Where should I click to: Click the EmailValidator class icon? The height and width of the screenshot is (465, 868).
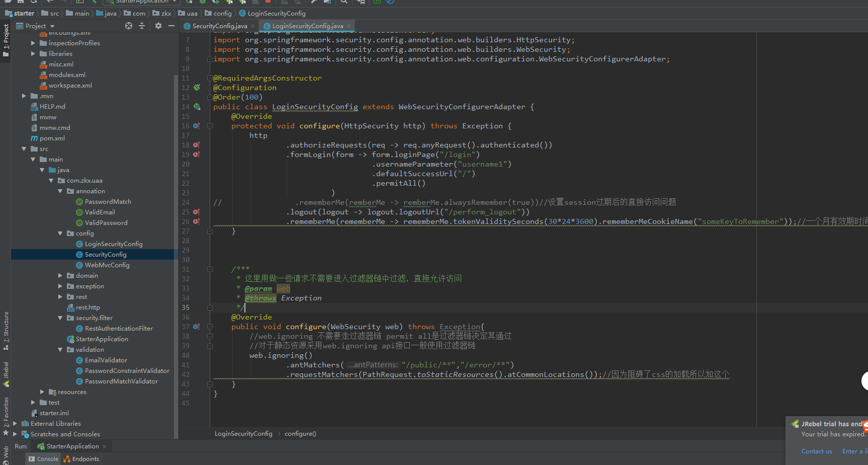tap(79, 360)
